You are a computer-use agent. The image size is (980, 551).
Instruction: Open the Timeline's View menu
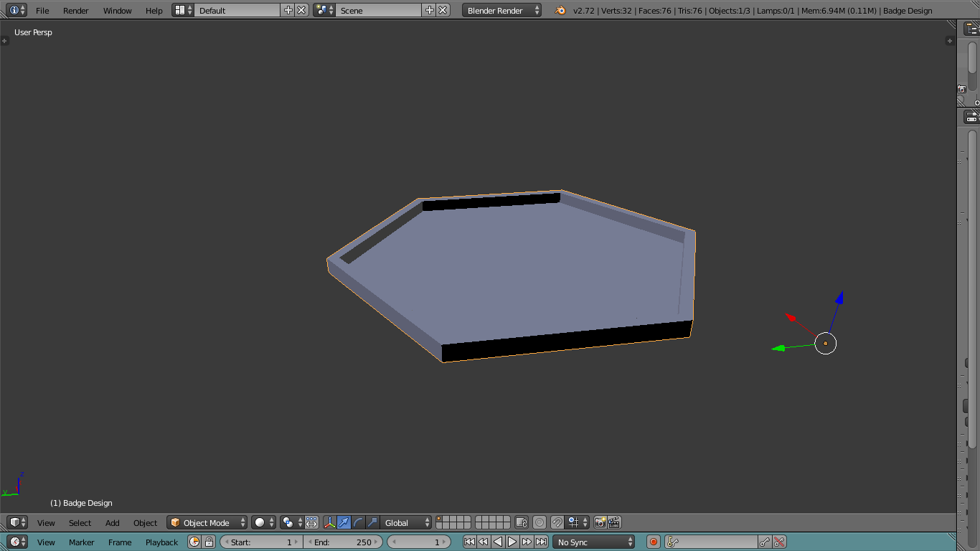coord(46,542)
